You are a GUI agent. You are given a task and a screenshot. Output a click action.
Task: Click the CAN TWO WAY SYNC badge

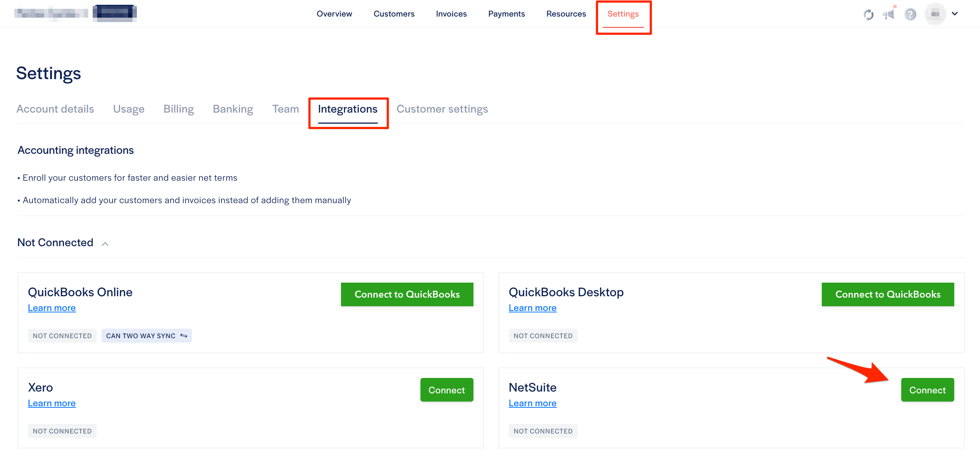coord(146,336)
